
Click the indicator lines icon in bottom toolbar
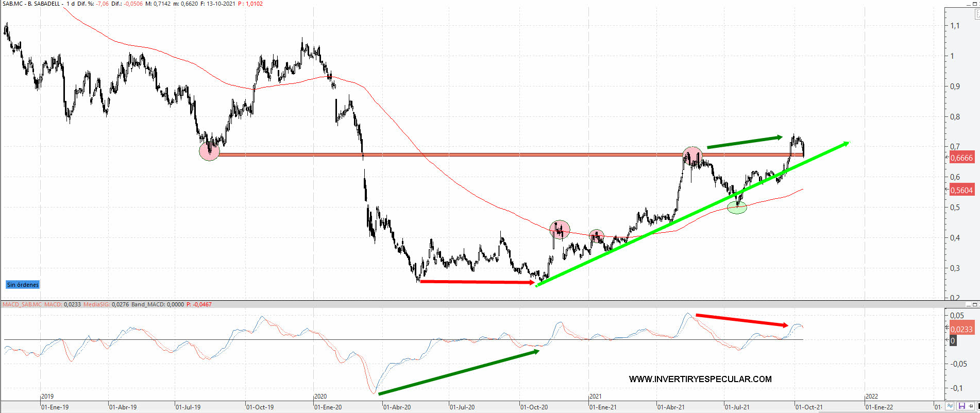pos(950,406)
